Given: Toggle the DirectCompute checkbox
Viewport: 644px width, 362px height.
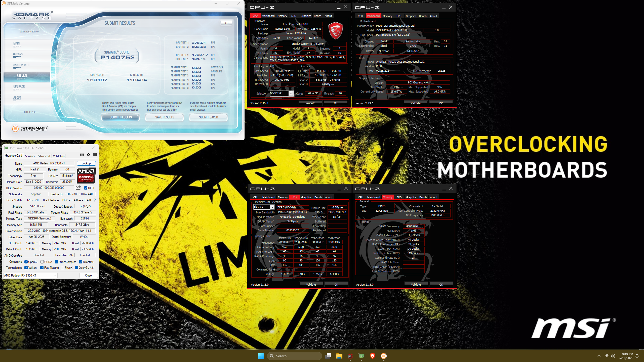Looking at the screenshot, I should (56, 262).
